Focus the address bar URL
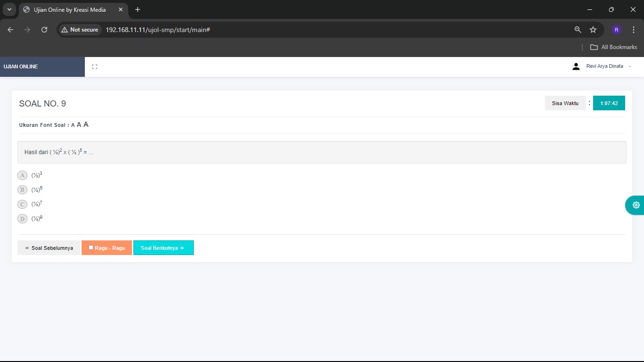 pyautogui.click(x=157, y=30)
